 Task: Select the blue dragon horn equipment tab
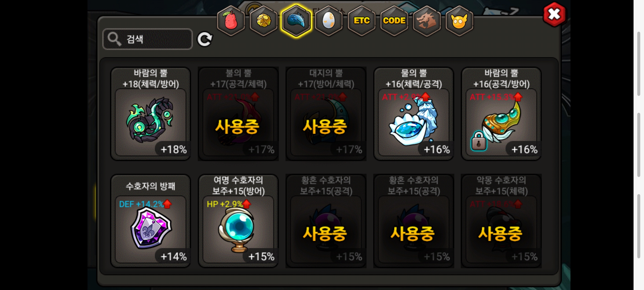[x=296, y=21]
